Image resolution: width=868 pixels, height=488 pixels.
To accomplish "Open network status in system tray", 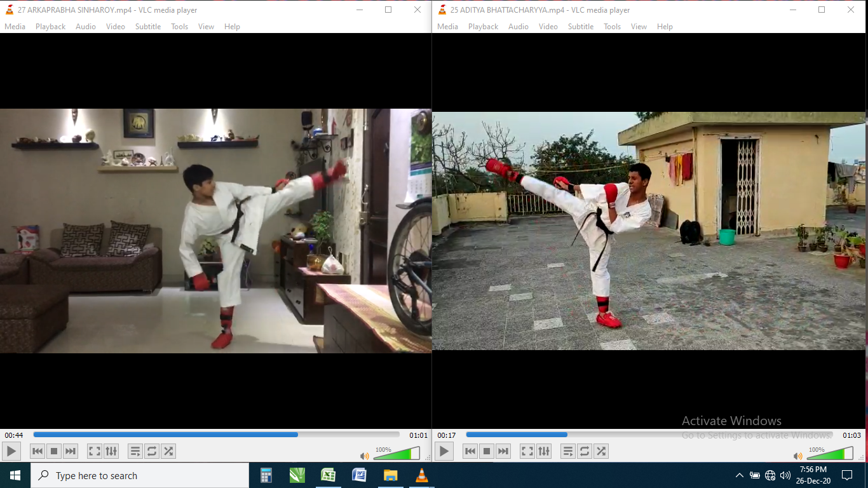I will point(770,475).
